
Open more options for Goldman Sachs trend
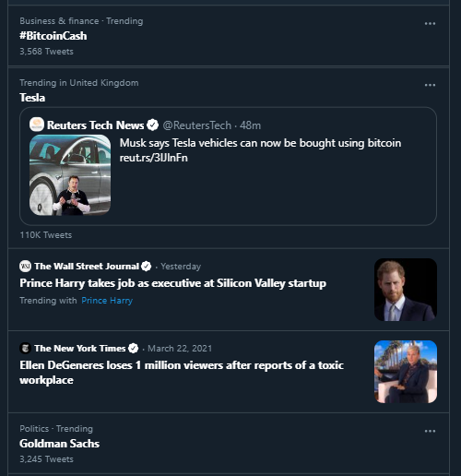click(x=430, y=431)
